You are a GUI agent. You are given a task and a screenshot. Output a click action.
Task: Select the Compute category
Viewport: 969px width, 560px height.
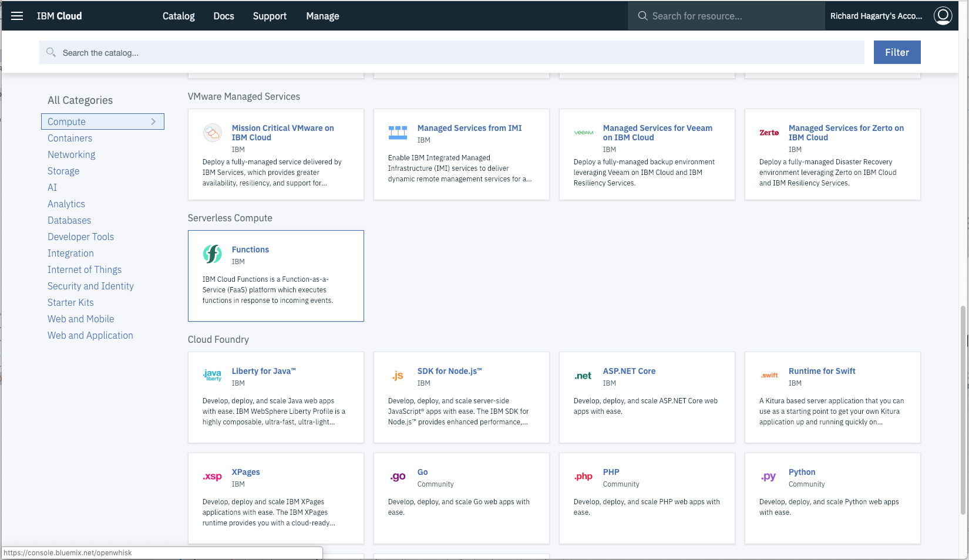102,122
